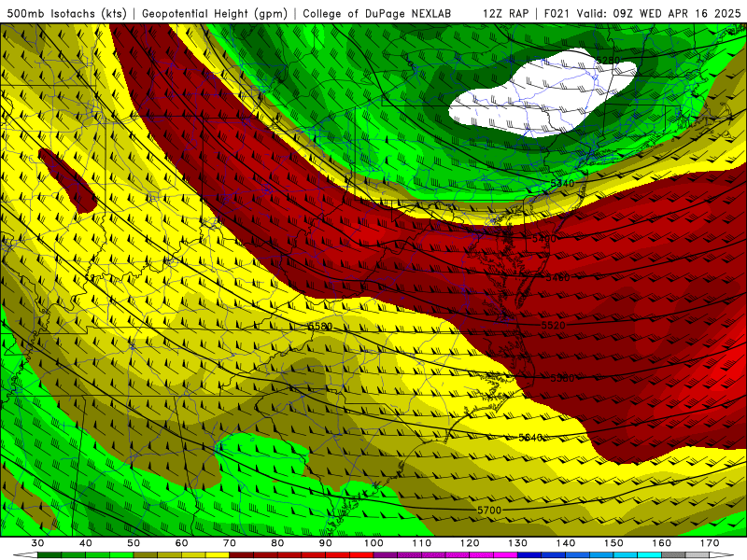Click the 5700 height contour label
This screenshot has width=747, height=560.
[489, 510]
